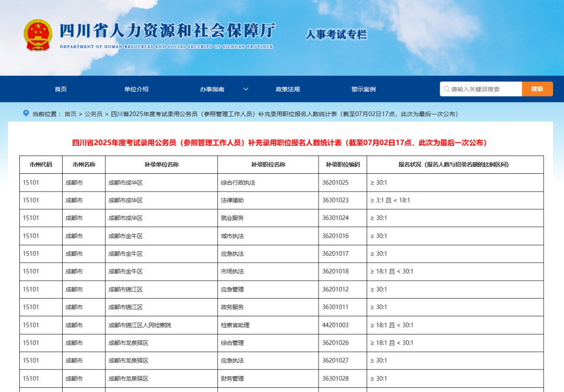Select position code 36201025 cell

pyautogui.click(x=335, y=183)
